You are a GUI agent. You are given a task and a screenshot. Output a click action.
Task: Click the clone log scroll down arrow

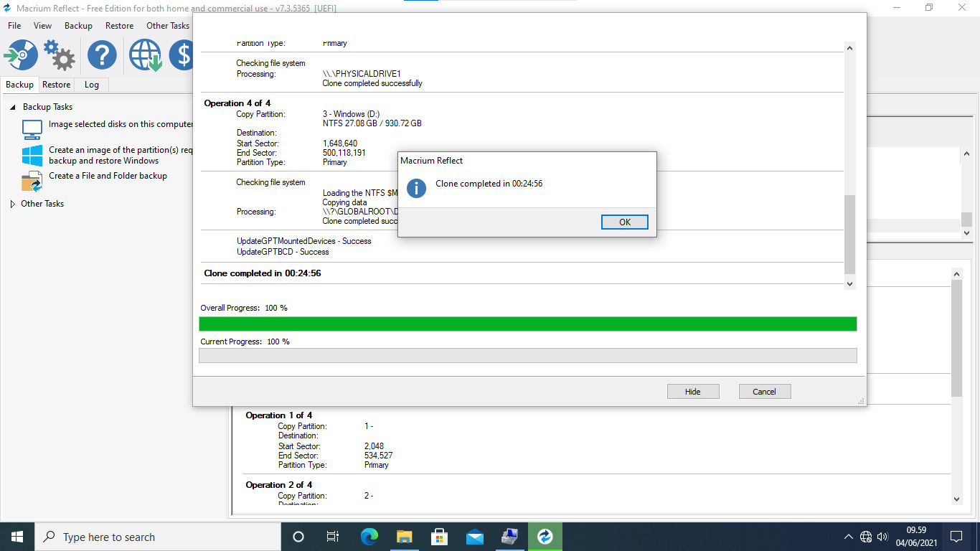[850, 284]
